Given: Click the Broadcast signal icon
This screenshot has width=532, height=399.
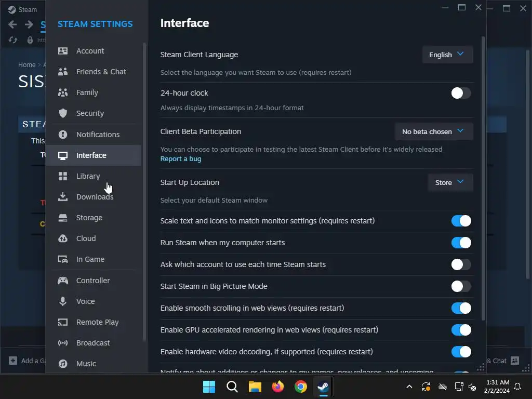Looking at the screenshot, I should pyautogui.click(x=63, y=343).
